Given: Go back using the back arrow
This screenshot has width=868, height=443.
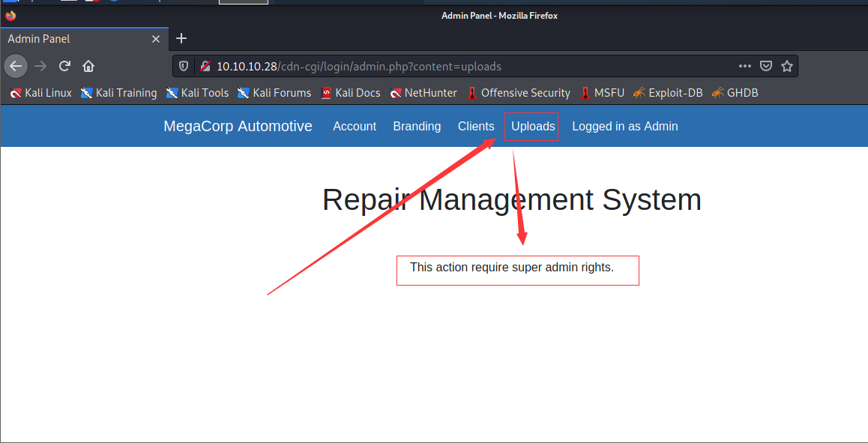Looking at the screenshot, I should 16,66.
